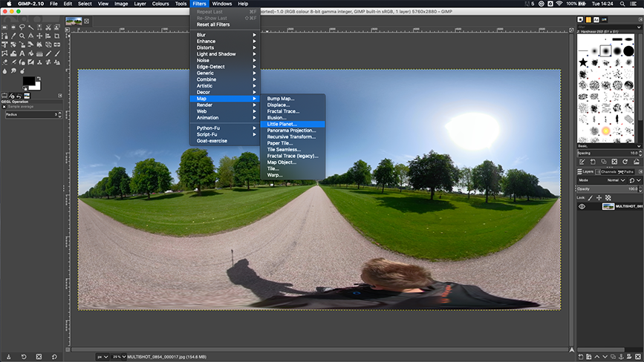Click the image tab thumbnail above the canvas
This screenshot has height=362, width=644.
coord(74,21)
